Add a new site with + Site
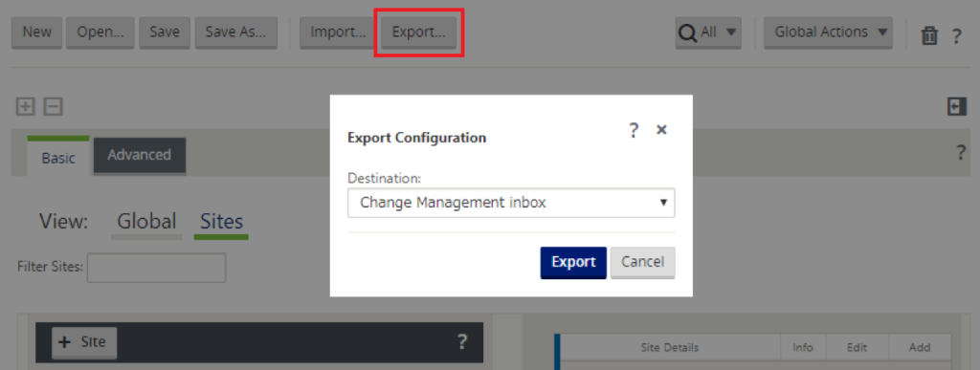 click(x=84, y=342)
